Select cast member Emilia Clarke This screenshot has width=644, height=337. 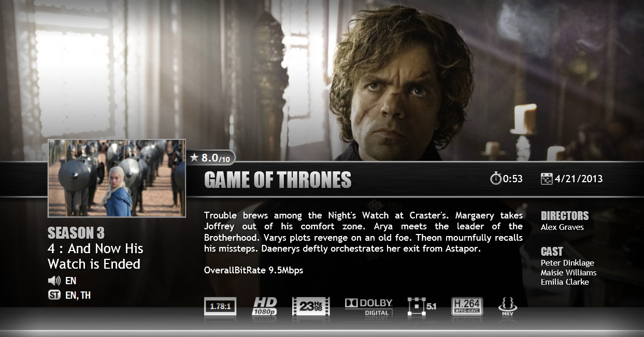(x=565, y=282)
